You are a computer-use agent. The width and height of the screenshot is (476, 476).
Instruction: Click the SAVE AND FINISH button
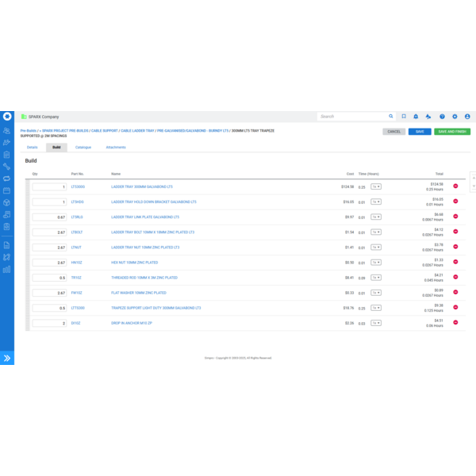click(452, 132)
